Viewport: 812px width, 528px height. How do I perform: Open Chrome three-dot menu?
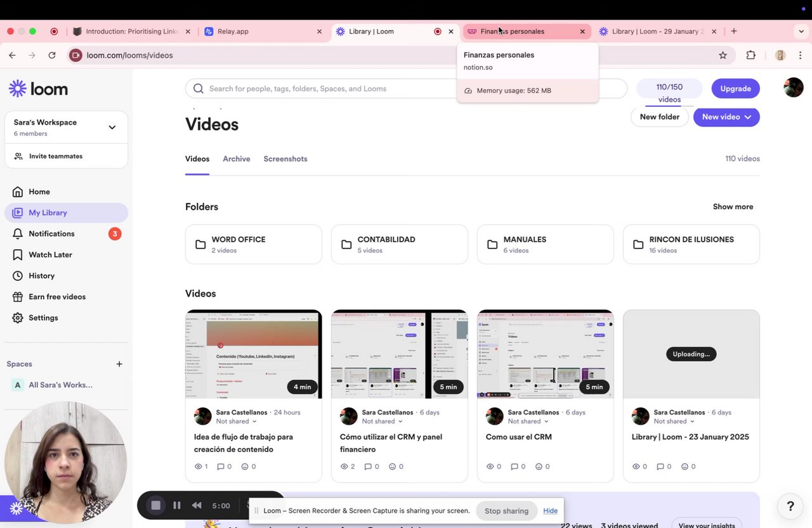point(800,55)
